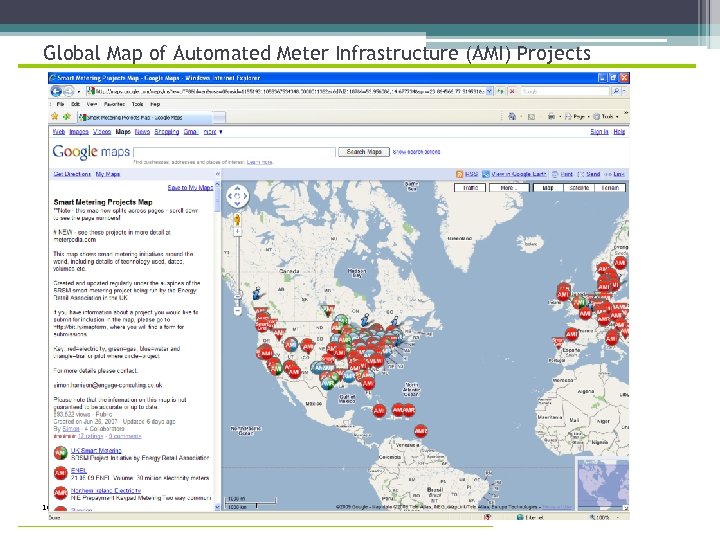Select the Smart Metering Projects Map tab
The width and height of the screenshot is (720, 540).
tap(145, 118)
